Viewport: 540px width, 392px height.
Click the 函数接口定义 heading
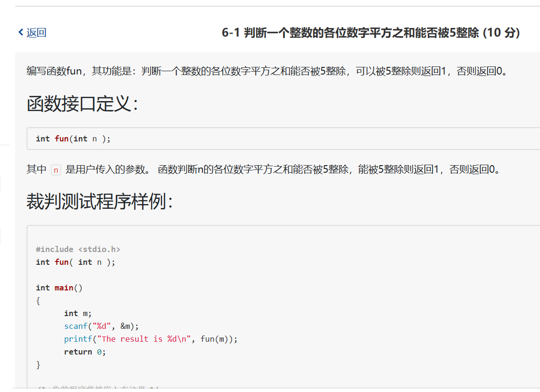pyautogui.click(x=82, y=104)
